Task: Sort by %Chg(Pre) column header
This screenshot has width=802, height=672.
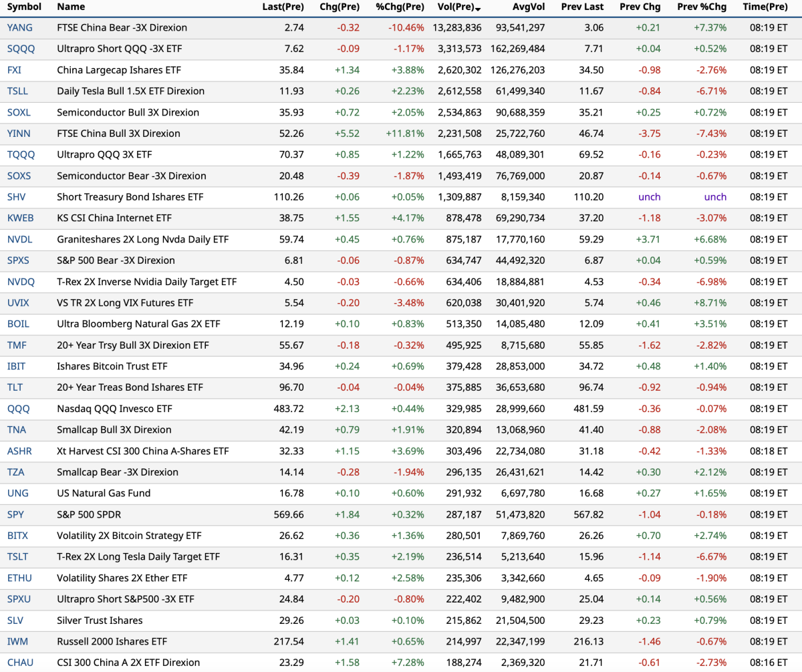Action: [x=400, y=7]
